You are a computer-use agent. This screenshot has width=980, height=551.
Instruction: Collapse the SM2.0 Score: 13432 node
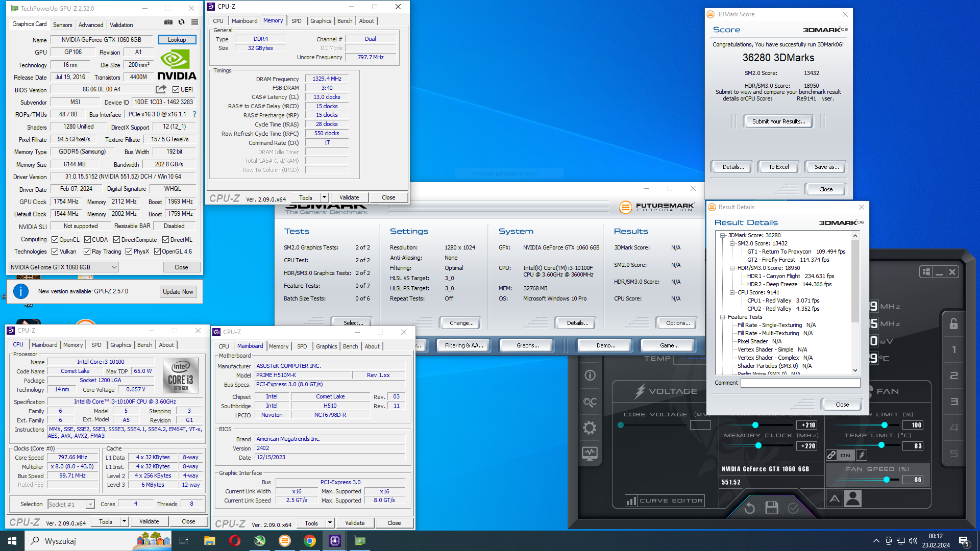coord(732,243)
